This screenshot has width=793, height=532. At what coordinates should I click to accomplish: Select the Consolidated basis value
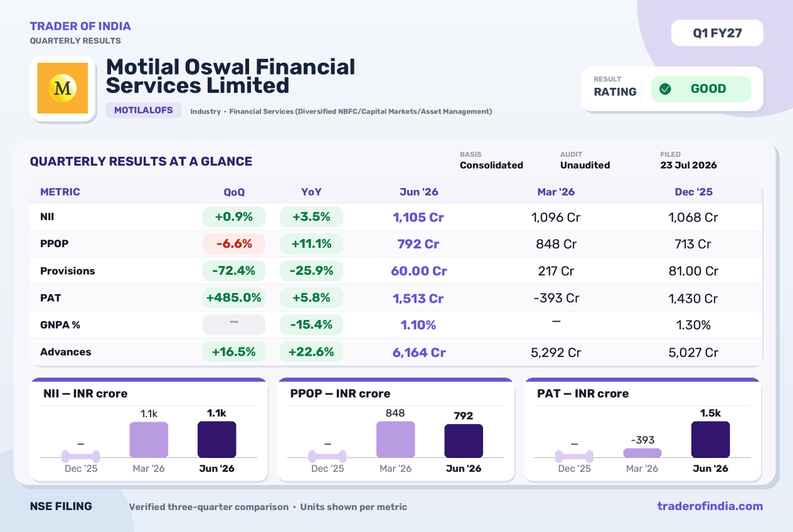click(491, 165)
